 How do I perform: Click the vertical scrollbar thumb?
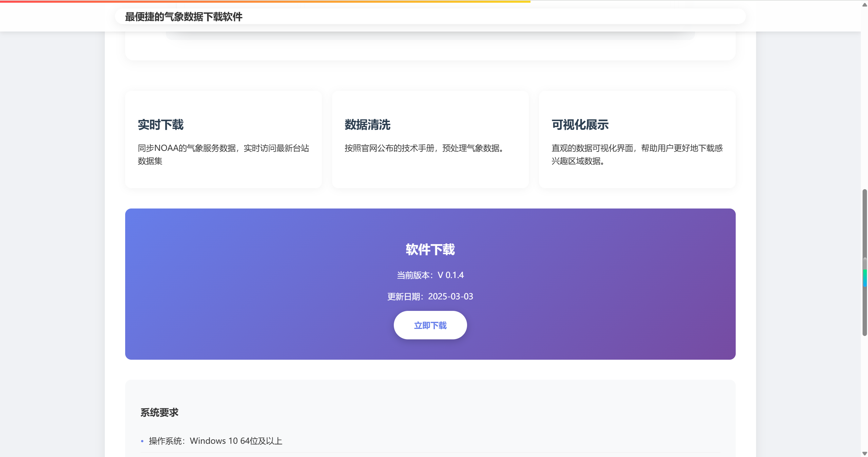point(864,263)
